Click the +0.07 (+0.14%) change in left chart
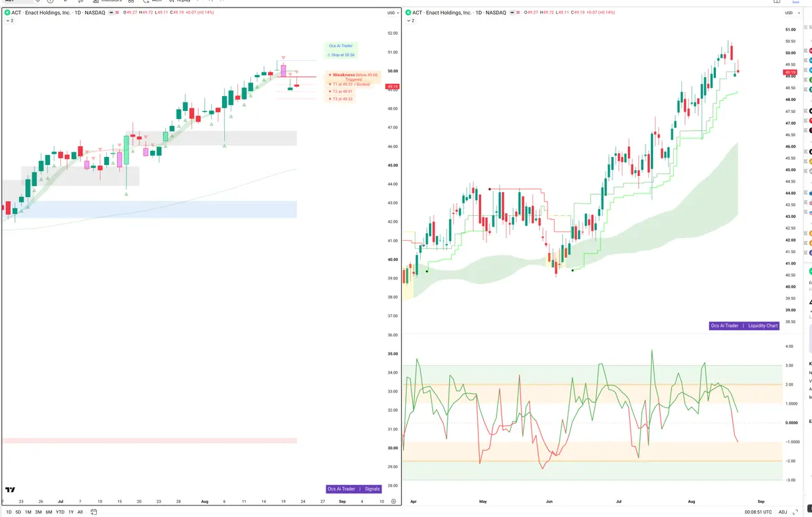Image resolution: width=812 pixels, height=517 pixels. [x=199, y=13]
